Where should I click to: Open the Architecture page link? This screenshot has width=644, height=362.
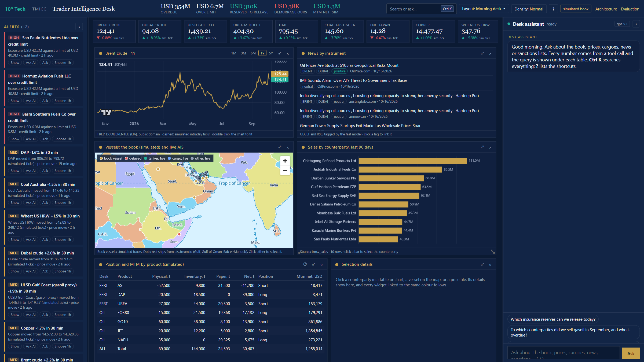point(606,9)
